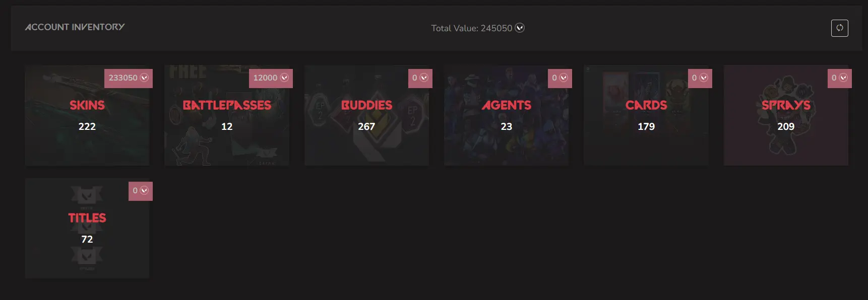Click the currency icon on Agents badge
The width and height of the screenshot is (868, 300).
(x=564, y=78)
